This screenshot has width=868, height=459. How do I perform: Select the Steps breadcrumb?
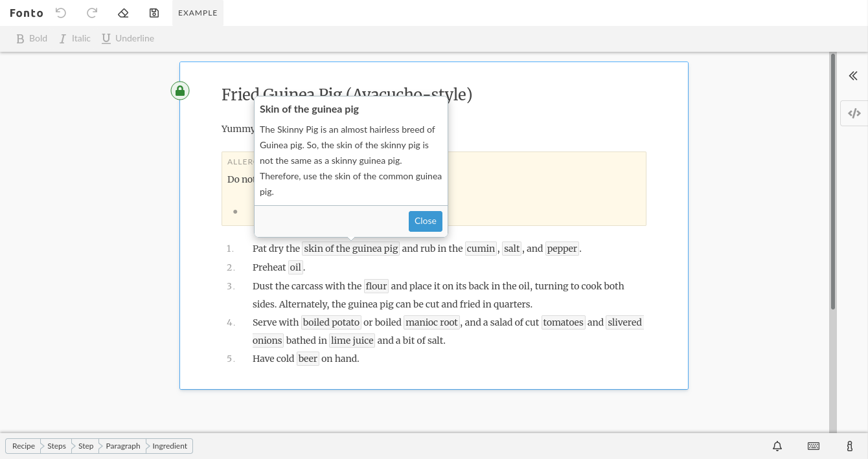[x=56, y=446]
